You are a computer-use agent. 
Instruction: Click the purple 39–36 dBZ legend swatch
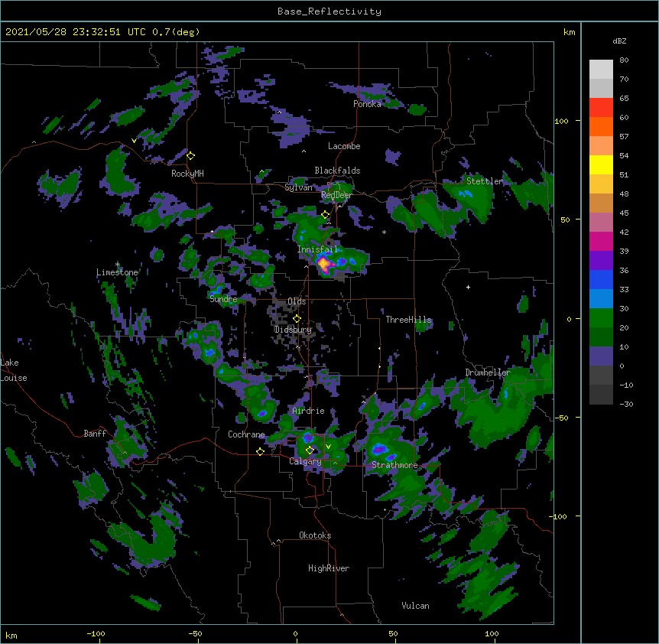tap(601, 261)
